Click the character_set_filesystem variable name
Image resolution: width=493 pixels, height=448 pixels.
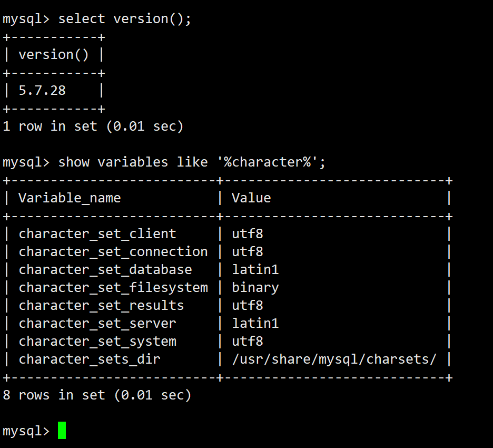[x=113, y=288]
